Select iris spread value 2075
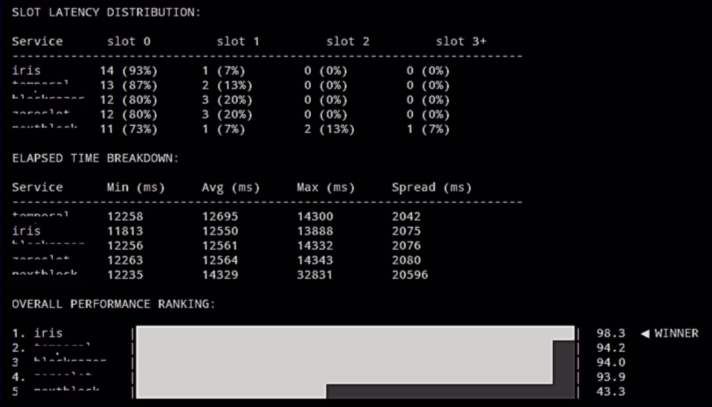Screen dimensions: 712x407 (x=406, y=231)
